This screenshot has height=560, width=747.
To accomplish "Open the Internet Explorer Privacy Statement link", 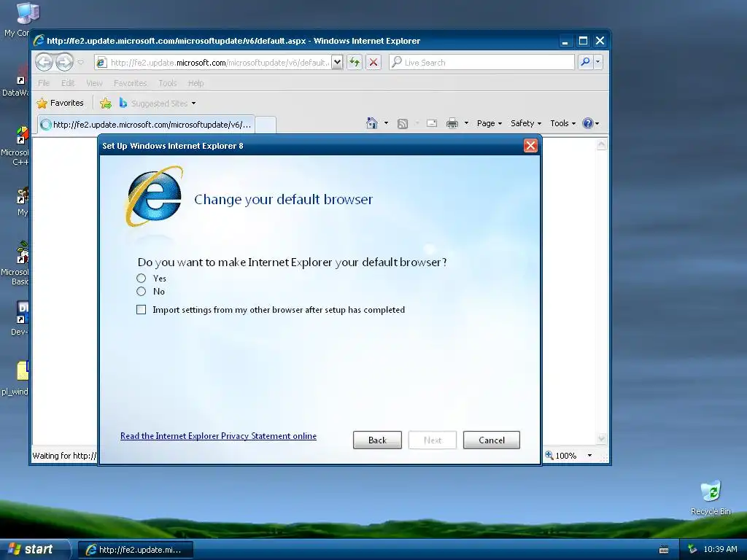I will pyautogui.click(x=218, y=436).
